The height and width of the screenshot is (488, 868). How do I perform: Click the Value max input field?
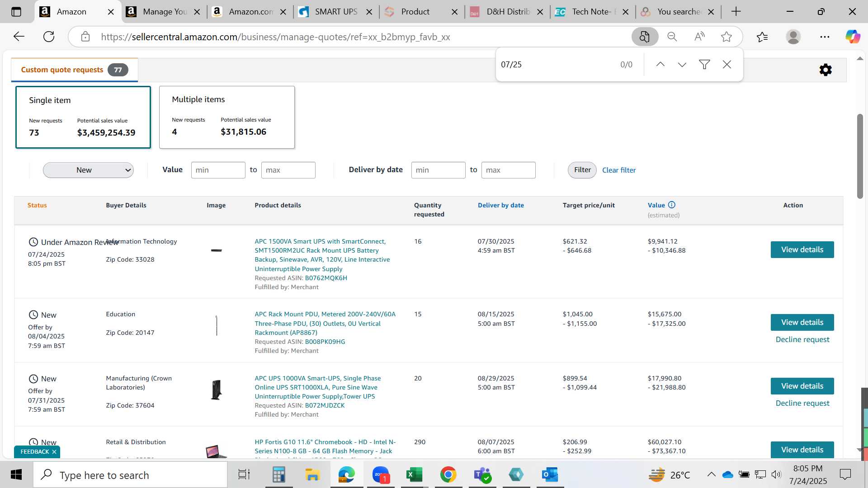tap(288, 170)
